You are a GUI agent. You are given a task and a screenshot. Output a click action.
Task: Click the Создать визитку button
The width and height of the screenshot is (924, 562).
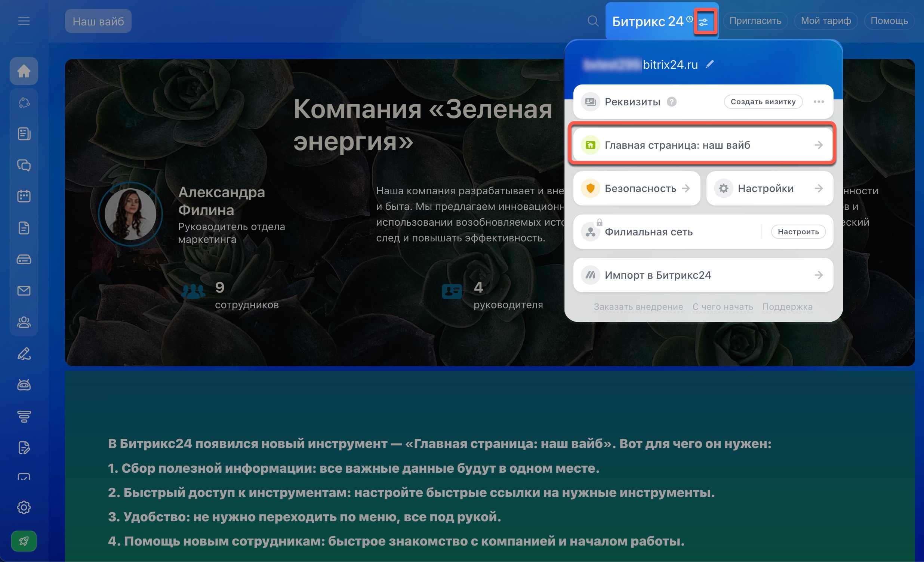[x=763, y=102]
